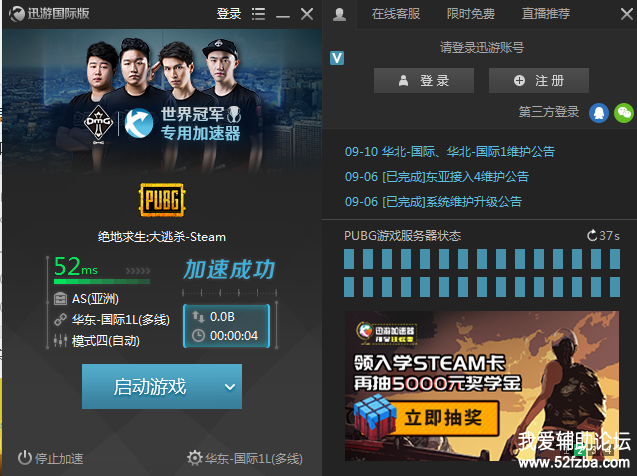Viewport: 637px width, 476px height.
Task: Open the world champion banner ad
Action: coord(162,100)
